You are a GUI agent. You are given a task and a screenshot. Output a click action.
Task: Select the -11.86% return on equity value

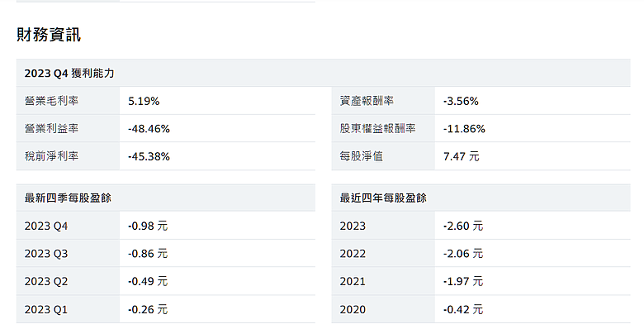[x=464, y=129]
